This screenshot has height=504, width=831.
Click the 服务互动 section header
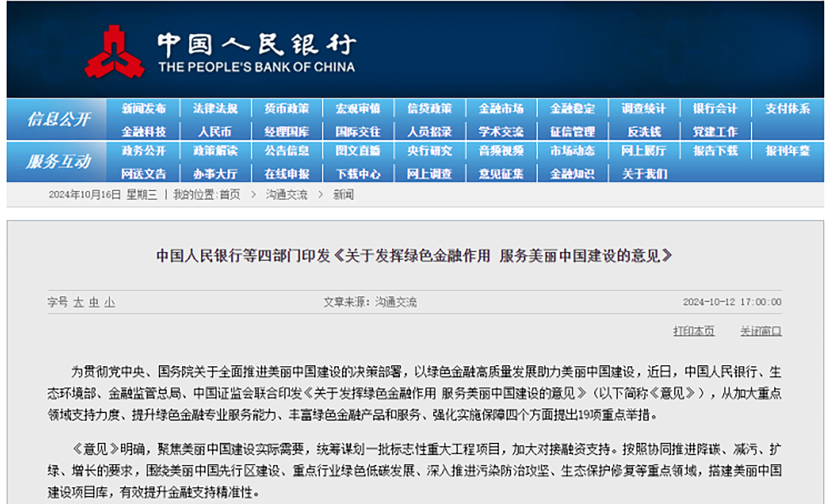click(x=58, y=161)
